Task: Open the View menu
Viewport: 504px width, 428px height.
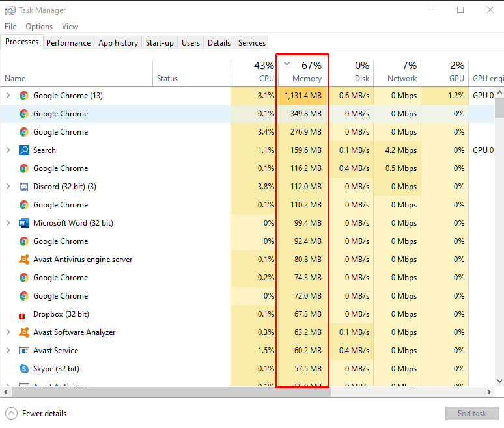Action: click(x=70, y=27)
